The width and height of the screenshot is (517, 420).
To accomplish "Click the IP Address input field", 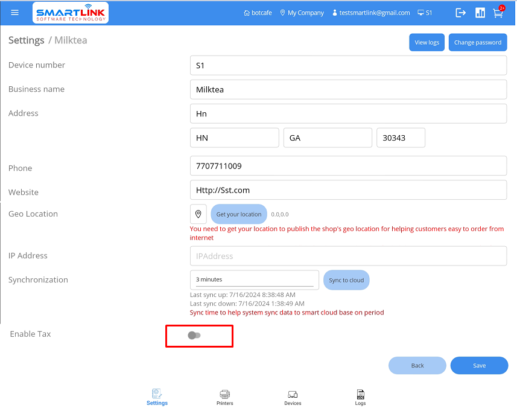I will [x=348, y=256].
